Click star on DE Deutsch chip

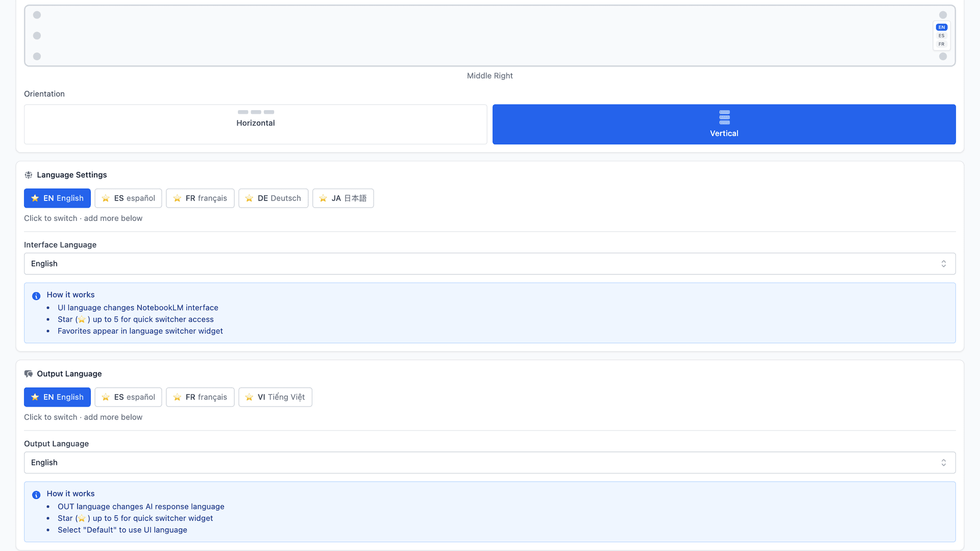point(249,198)
